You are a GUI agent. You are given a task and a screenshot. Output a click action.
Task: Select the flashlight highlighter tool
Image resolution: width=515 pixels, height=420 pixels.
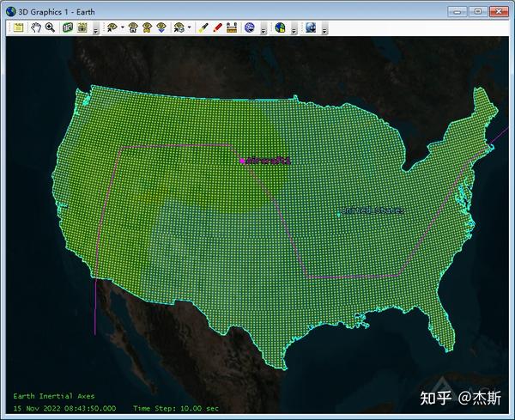(x=203, y=27)
